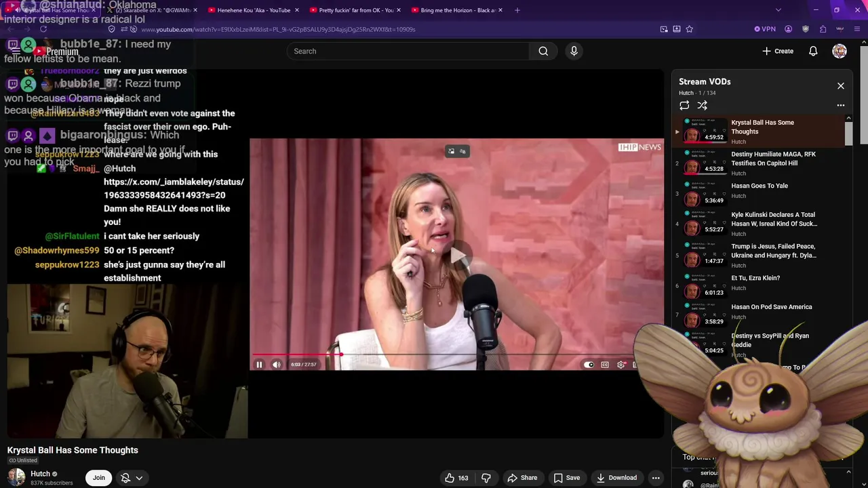Image resolution: width=868 pixels, height=488 pixels.
Task: Switch to Skarabelle on X tab
Action: 153,10
